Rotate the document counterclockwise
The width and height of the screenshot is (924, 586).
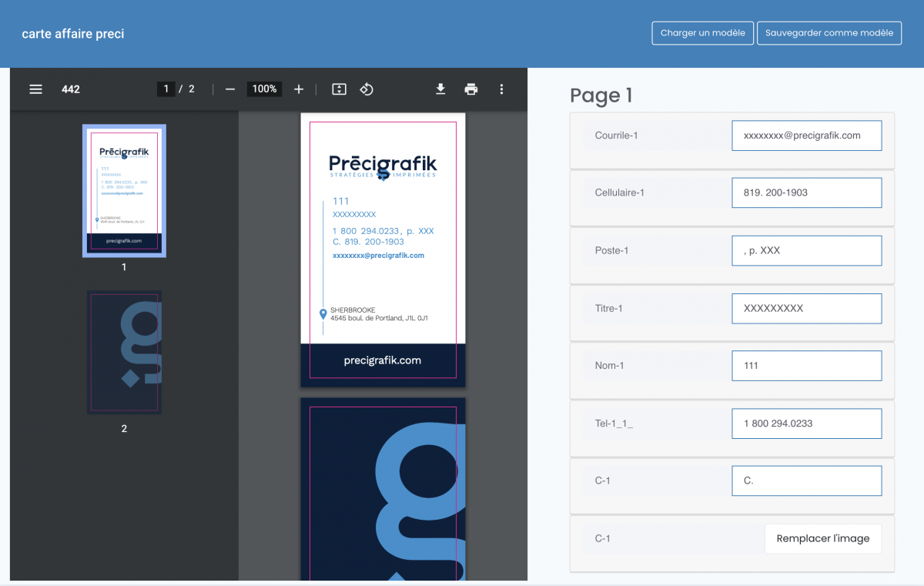point(367,89)
